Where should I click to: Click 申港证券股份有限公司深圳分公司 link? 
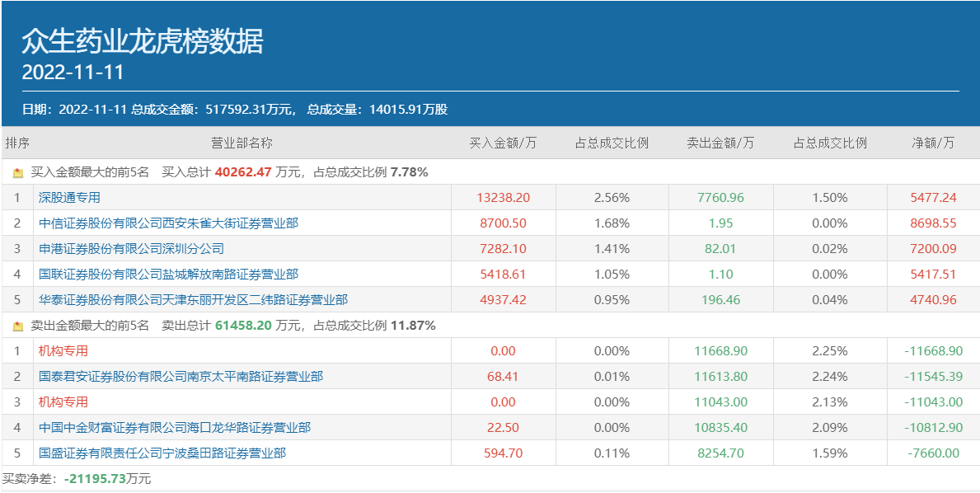tap(131, 249)
